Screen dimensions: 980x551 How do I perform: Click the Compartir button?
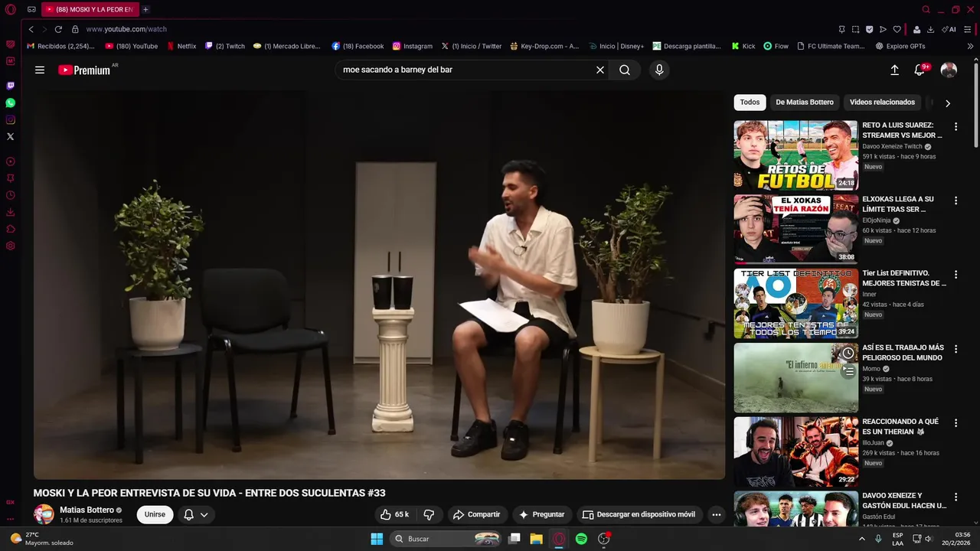[476, 514]
